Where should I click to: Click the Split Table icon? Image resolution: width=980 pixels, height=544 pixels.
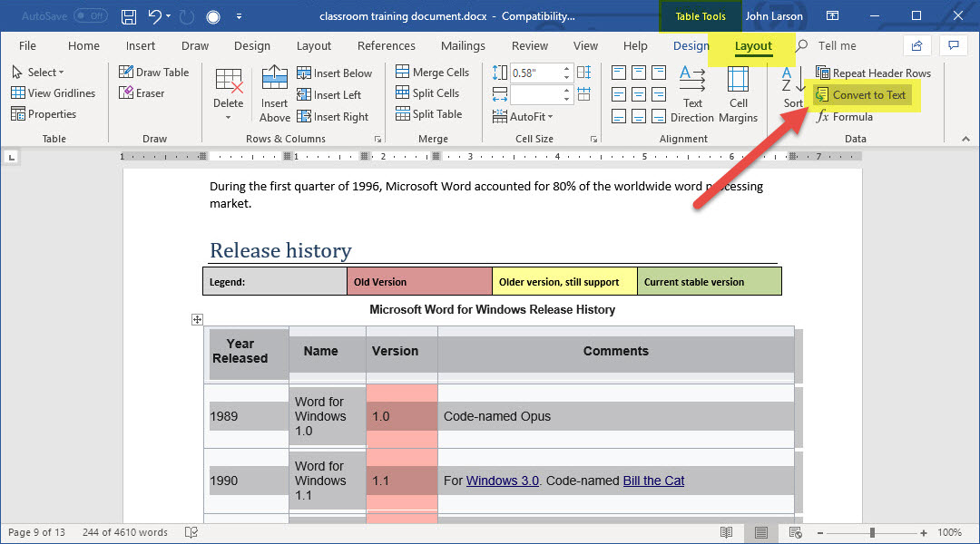(x=428, y=114)
